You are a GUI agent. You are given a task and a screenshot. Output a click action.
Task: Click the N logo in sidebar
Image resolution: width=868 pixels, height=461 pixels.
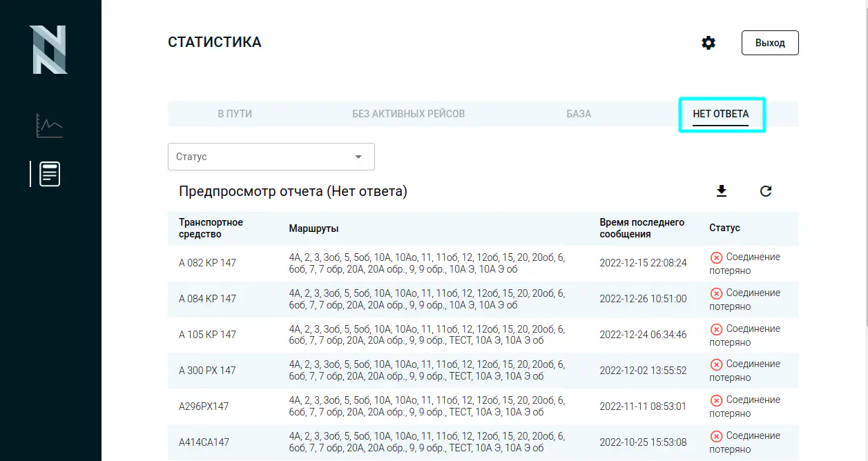pos(48,50)
